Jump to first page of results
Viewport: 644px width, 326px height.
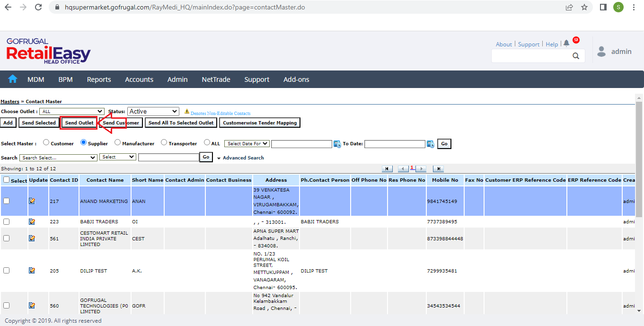[x=387, y=169]
